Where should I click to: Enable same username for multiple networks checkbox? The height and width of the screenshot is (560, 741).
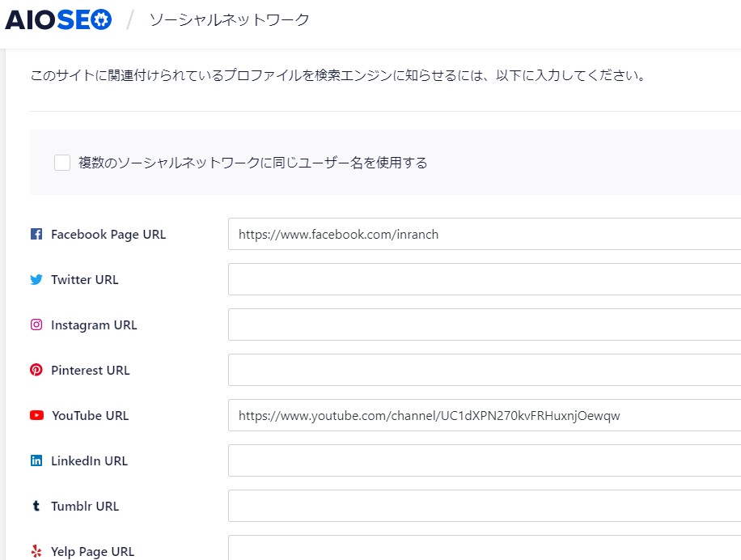click(62, 163)
